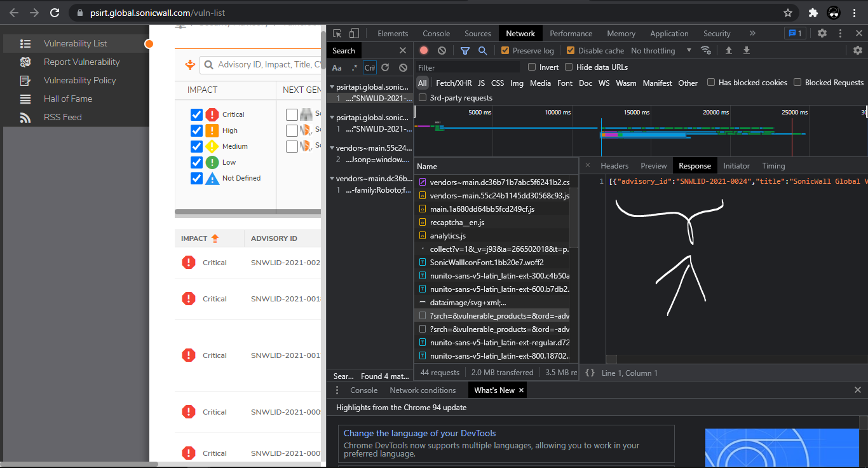Toggle Match Case in search panel
The height and width of the screenshot is (468, 868).
(337, 67)
